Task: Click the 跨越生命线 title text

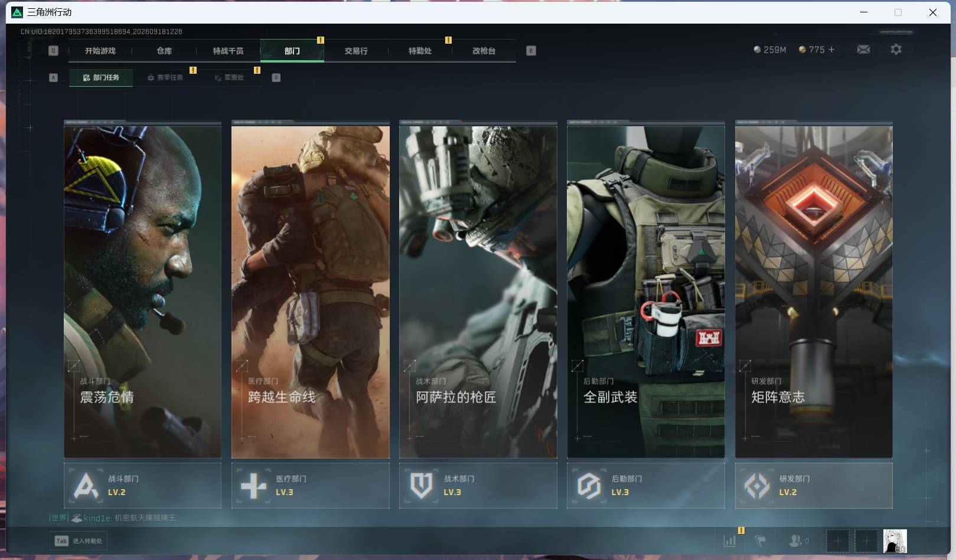Action: coord(282,397)
